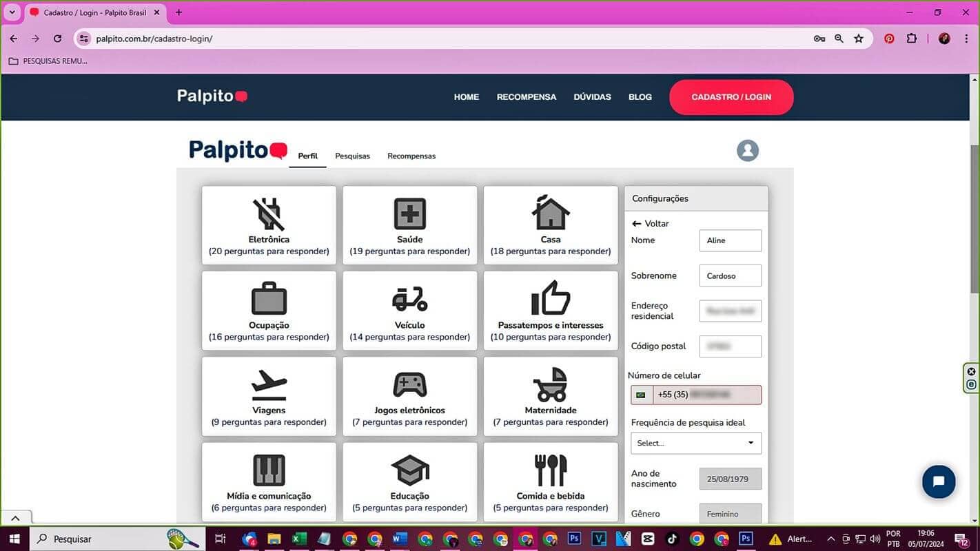
Task: Open the Saúde category card
Action: click(x=410, y=225)
